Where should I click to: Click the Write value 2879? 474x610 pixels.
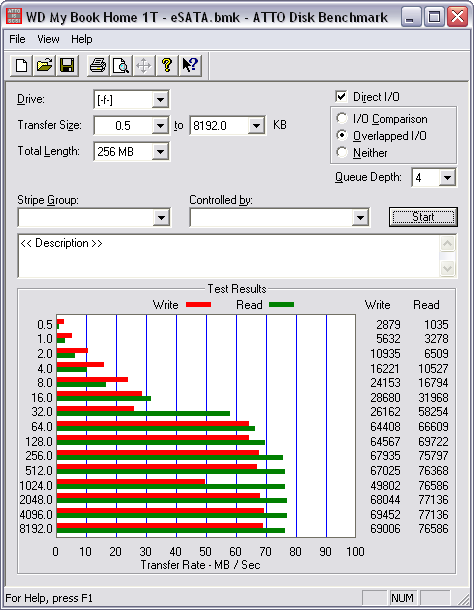pos(388,324)
